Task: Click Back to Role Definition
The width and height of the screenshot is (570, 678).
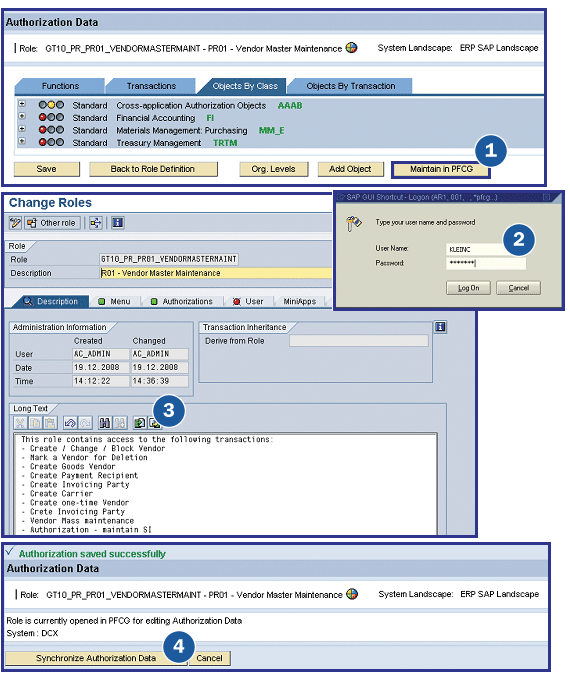Action: click(x=153, y=169)
